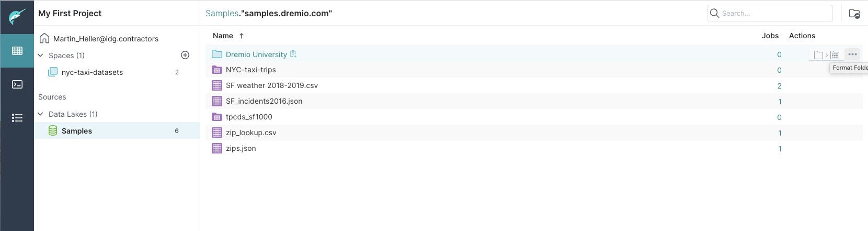868x231 pixels.
Task: Click into the Search field
Action: (x=770, y=13)
